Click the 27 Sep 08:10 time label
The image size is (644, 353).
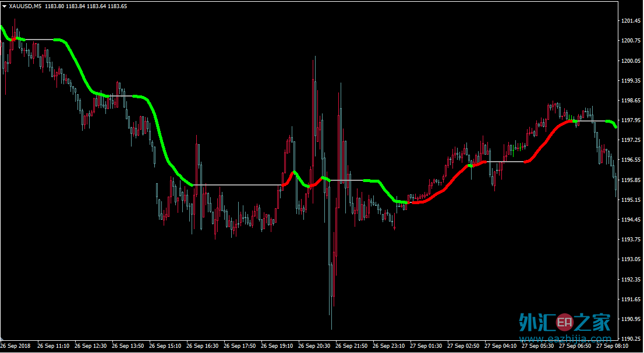pos(613,346)
